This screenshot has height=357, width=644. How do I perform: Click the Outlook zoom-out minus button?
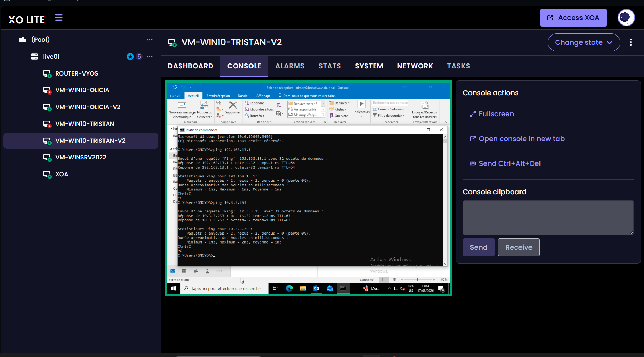pyautogui.click(x=402, y=280)
